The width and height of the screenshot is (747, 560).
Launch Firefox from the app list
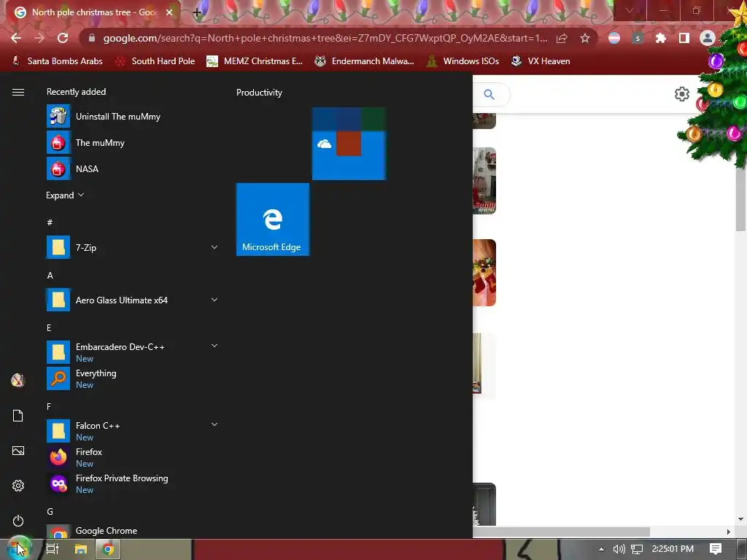point(133,457)
